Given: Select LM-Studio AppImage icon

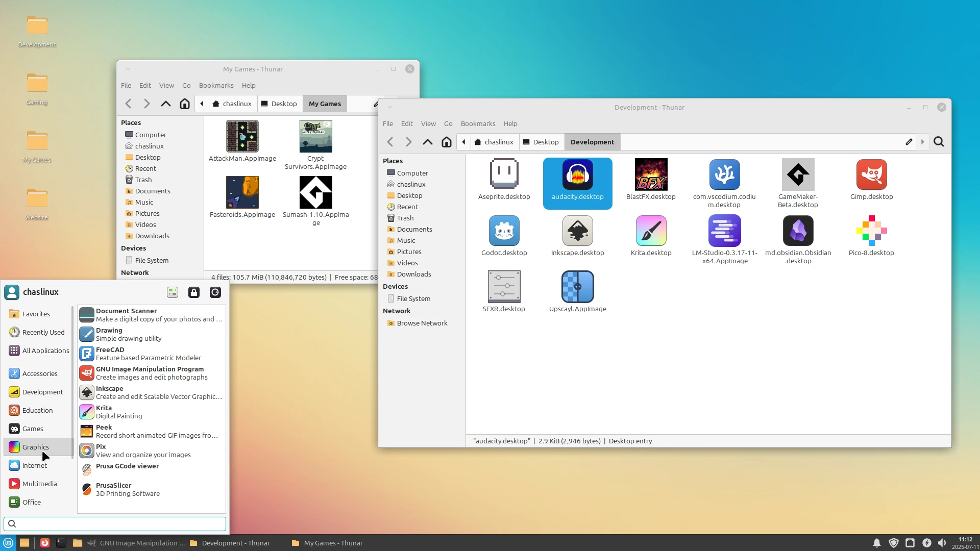Looking at the screenshot, I should point(724,231).
